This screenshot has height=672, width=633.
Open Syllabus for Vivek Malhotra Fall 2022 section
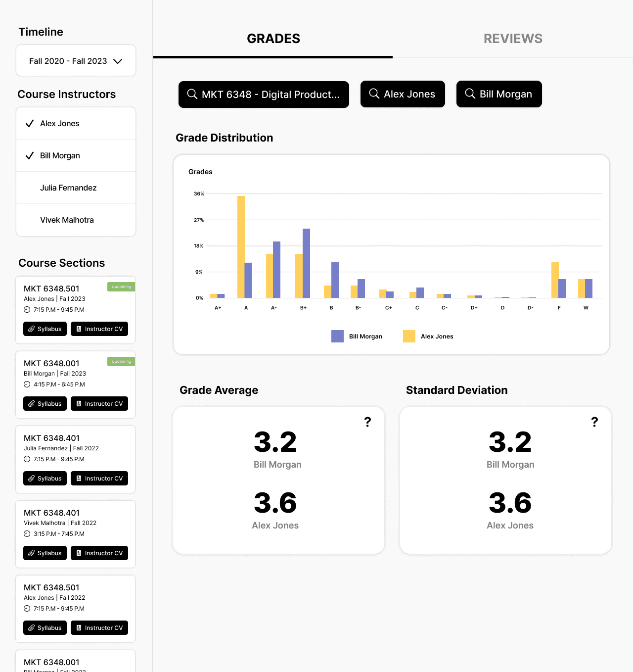(x=45, y=553)
